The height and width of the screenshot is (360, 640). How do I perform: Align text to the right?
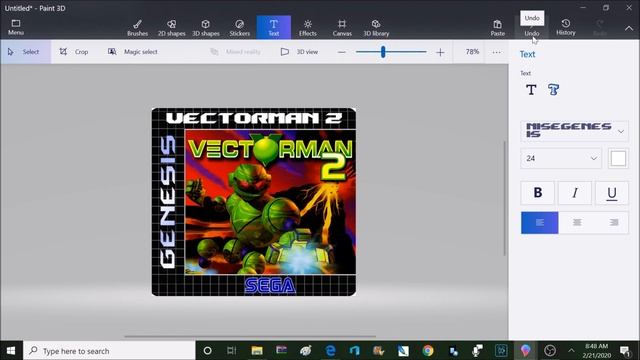(x=613, y=222)
